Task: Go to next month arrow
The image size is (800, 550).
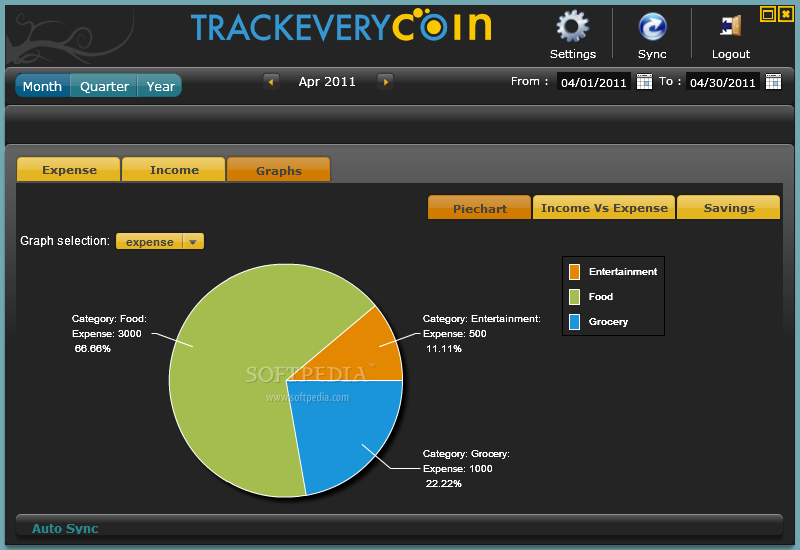Action: coord(385,82)
